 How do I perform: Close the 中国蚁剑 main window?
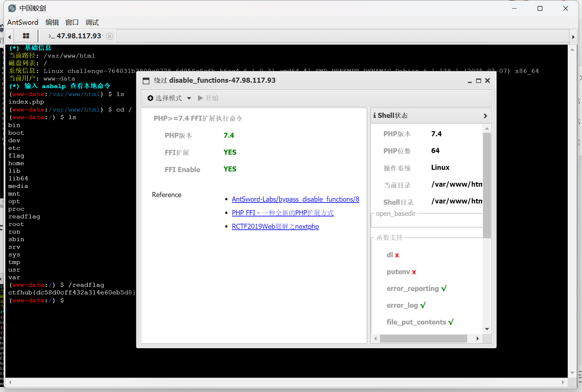click(566, 8)
